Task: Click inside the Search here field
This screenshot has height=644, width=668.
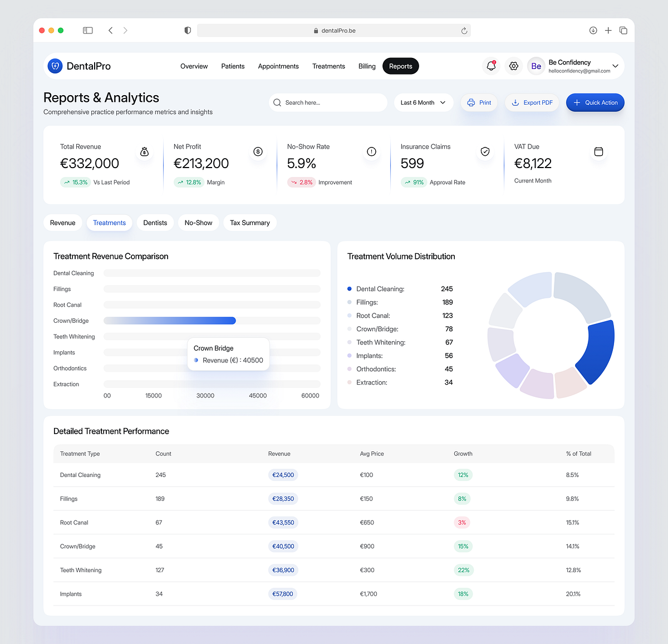Action: click(x=328, y=102)
